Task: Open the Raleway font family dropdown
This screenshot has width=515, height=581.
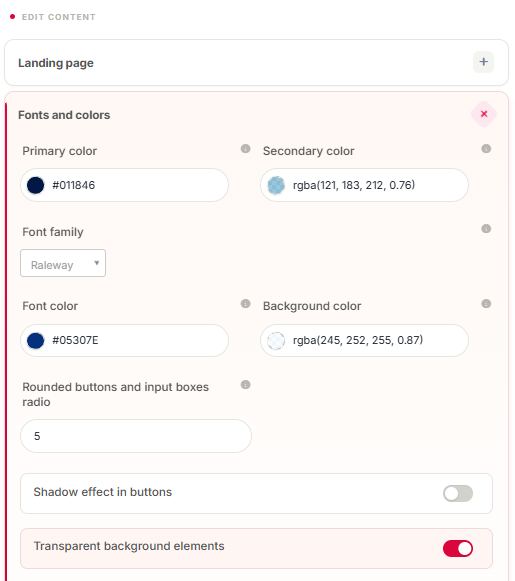Action: click(63, 263)
